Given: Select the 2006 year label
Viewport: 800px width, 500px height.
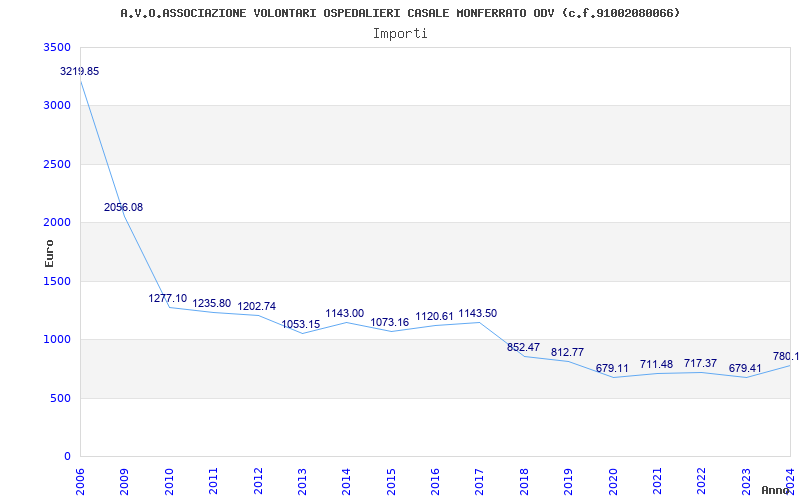Looking at the screenshot, I should pyautogui.click(x=80, y=481).
